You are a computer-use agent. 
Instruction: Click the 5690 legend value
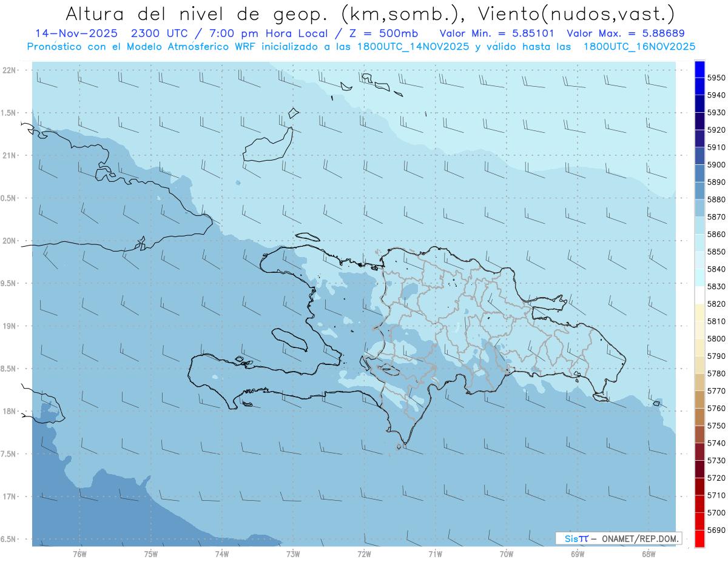point(716,530)
